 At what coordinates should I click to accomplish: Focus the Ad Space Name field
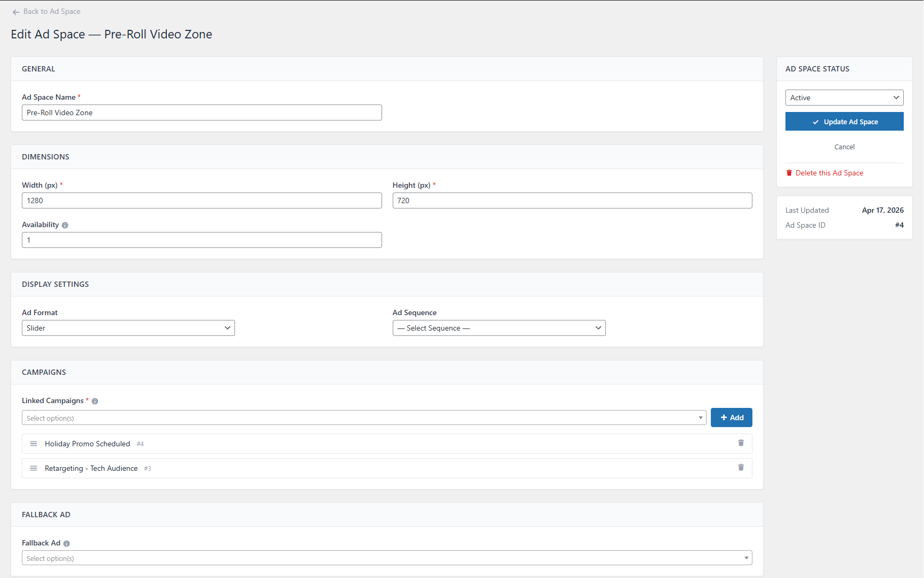click(x=201, y=113)
